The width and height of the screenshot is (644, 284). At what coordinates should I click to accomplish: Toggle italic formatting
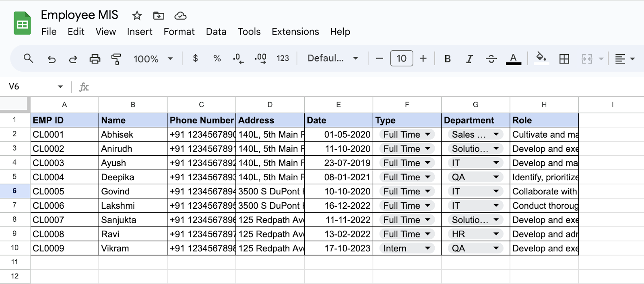coord(469,59)
